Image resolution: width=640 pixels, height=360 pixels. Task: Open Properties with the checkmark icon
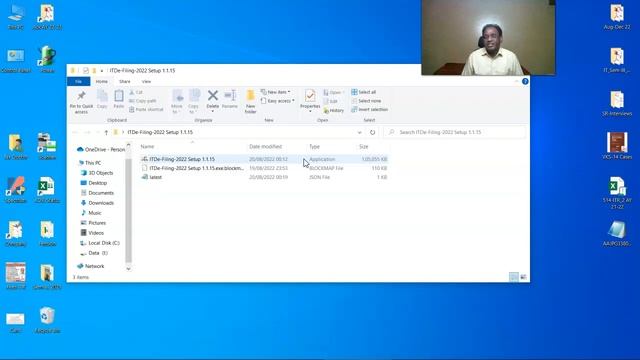(310, 101)
